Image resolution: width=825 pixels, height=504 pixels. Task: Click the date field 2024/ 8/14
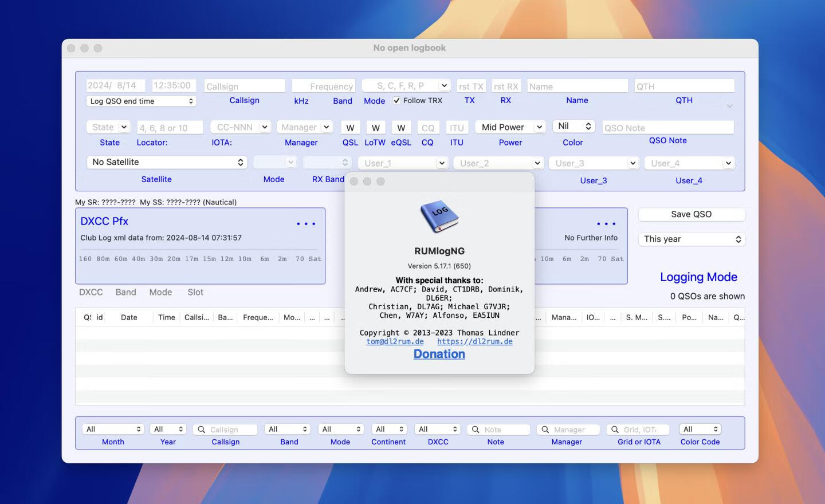click(x=116, y=85)
